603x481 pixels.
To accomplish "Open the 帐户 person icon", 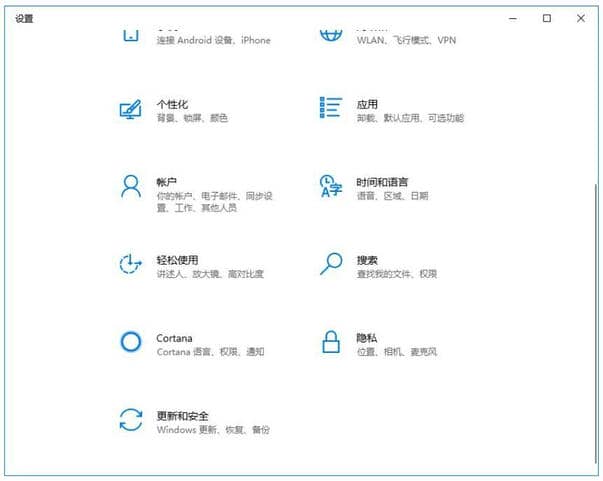I will [131, 187].
